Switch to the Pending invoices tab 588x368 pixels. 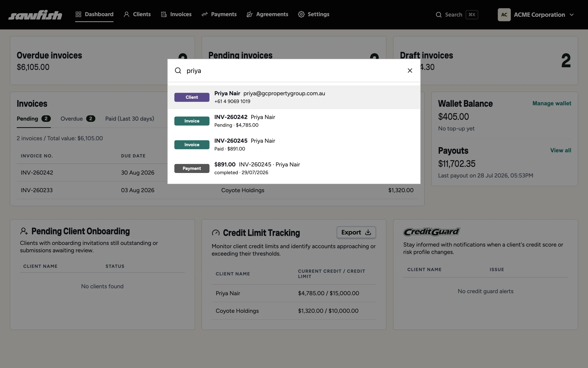(x=34, y=119)
